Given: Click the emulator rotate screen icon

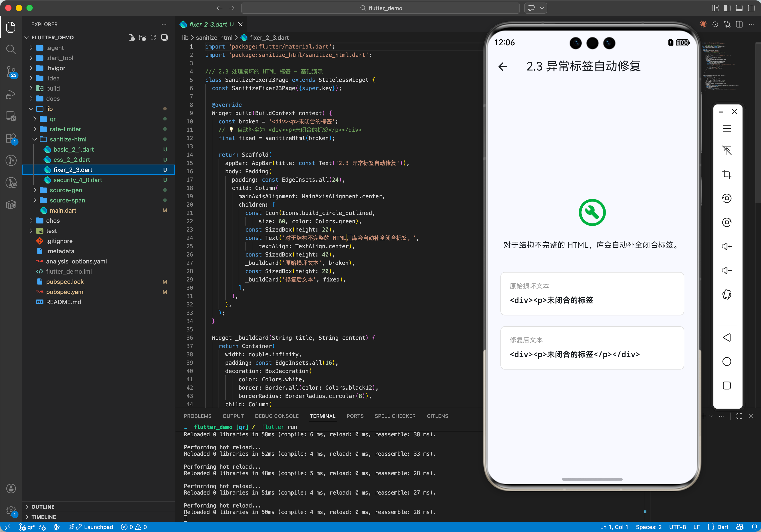Looking at the screenshot, I should [x=727, y=294].
